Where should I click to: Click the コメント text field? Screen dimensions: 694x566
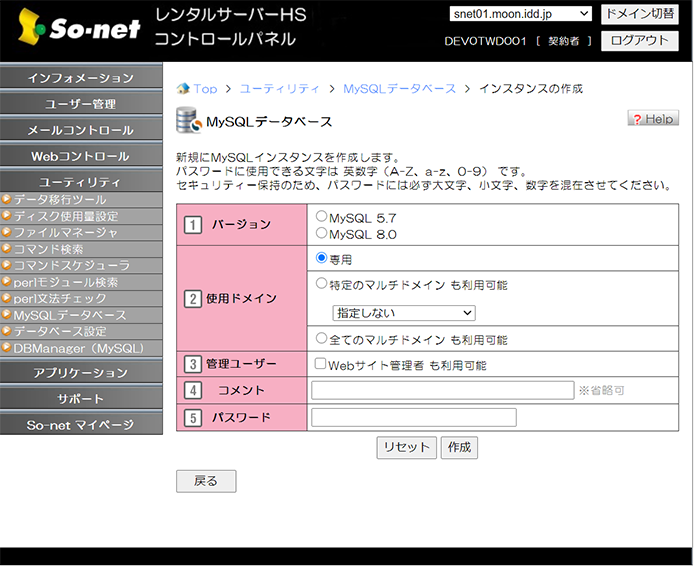click(x=441, y=390)
